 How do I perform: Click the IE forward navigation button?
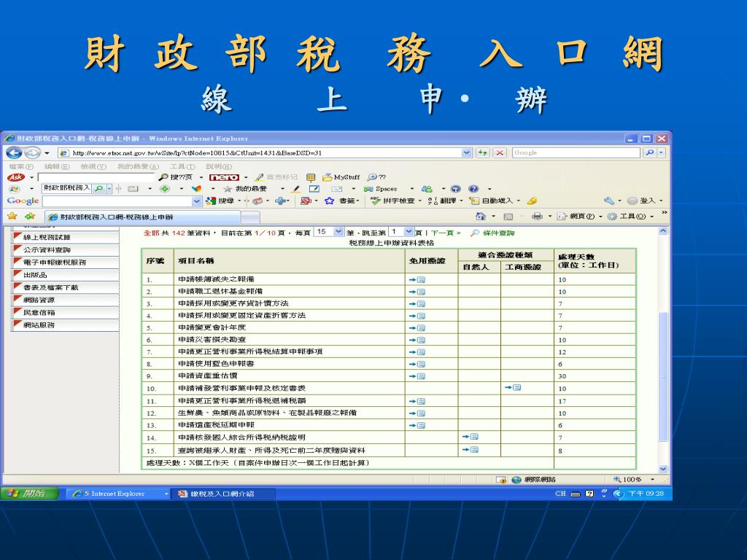(x=32, y=153)
